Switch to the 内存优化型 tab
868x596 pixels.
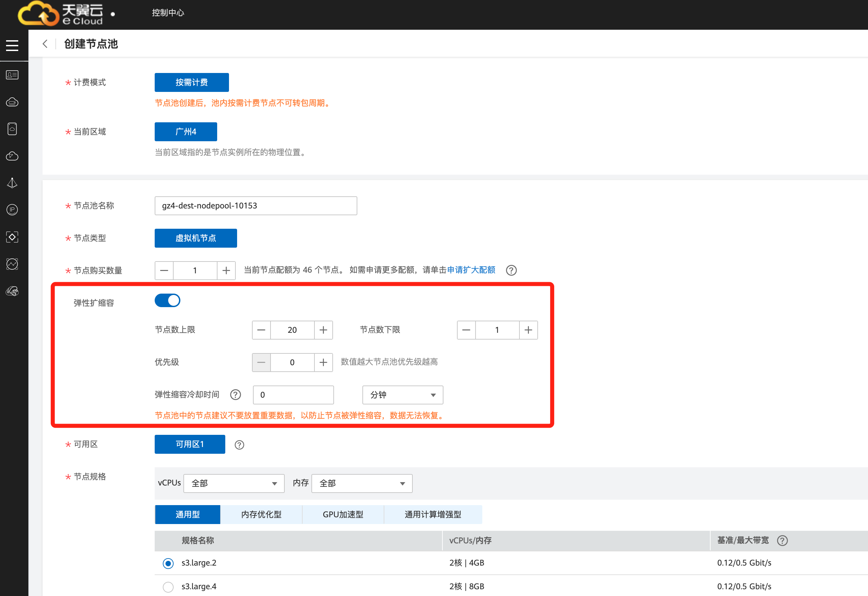[x=261, y=515]
